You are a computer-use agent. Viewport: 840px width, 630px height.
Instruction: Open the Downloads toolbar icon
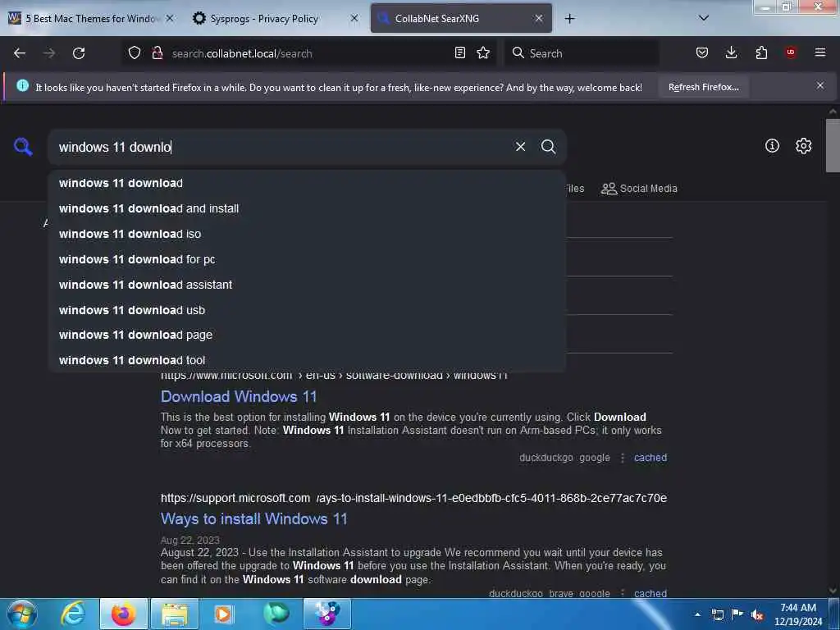click(731, 52)
